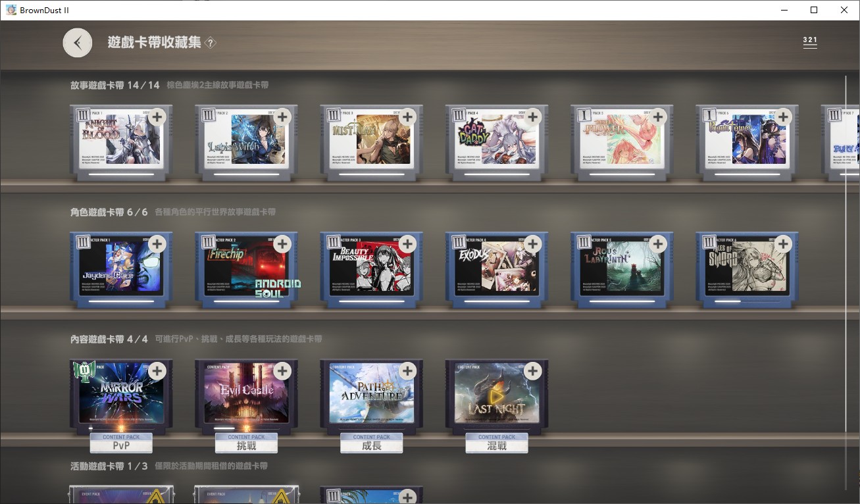Select the 成長 content pack label
This screenshot has height=504, width=860.
click(372, 443)
